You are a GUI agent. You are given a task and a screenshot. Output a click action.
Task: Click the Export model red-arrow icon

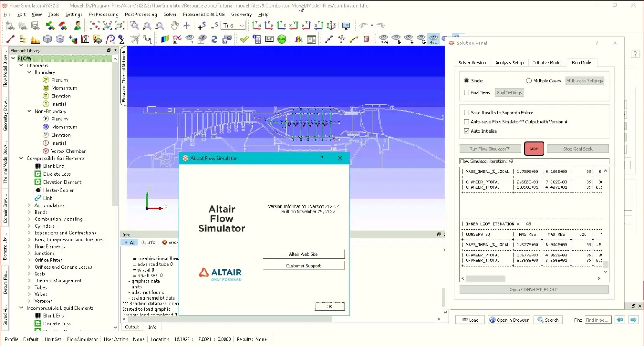pos(63,26)
